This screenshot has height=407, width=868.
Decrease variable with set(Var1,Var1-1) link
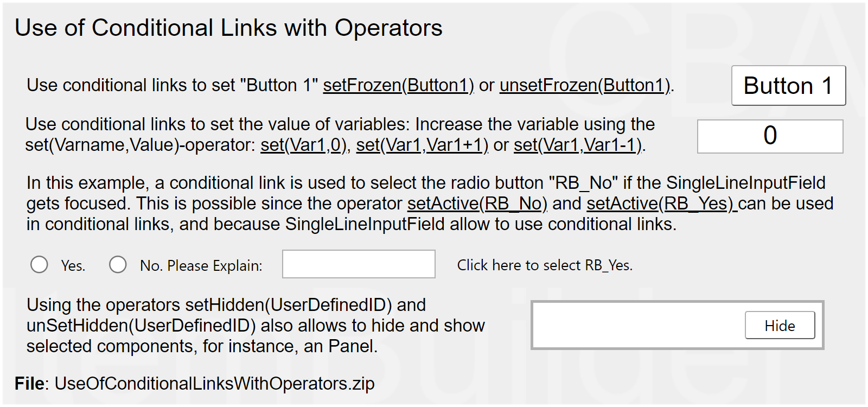(x=578, y=145)
